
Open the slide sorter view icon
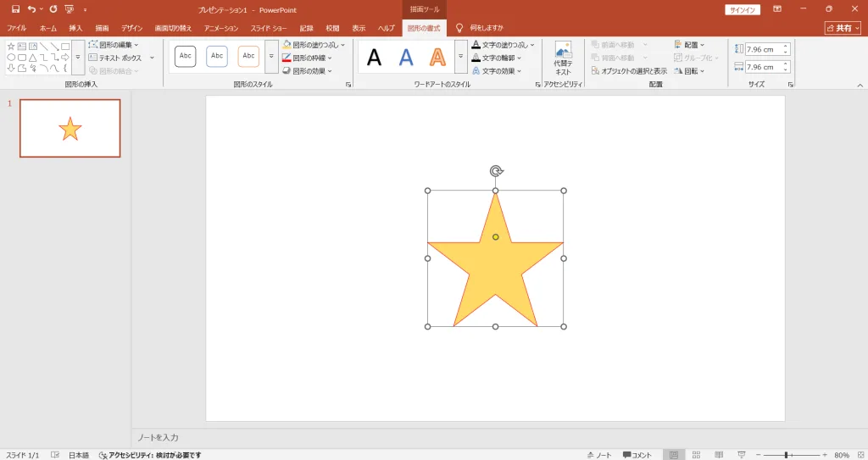pos(697,454)
